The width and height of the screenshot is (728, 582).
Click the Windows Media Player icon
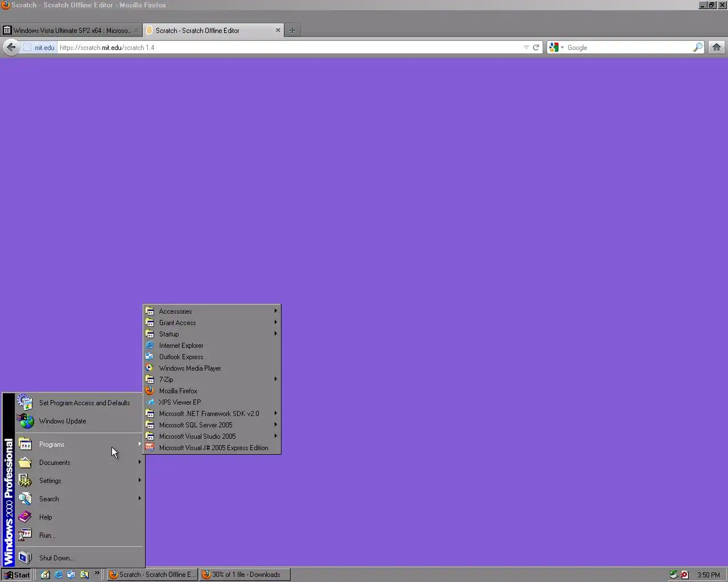click(x=150, y=368)
